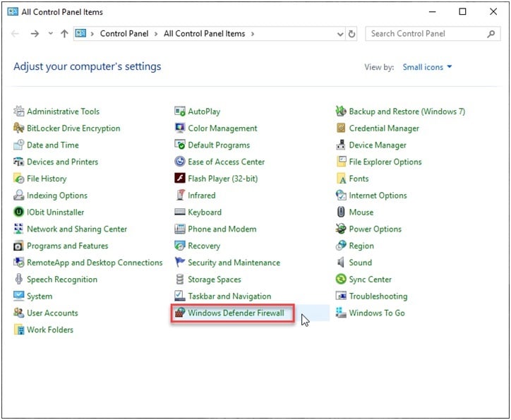This screenshot has width=511, height=420.
Task: Click the AutoPlay icon
Action: 180,112
